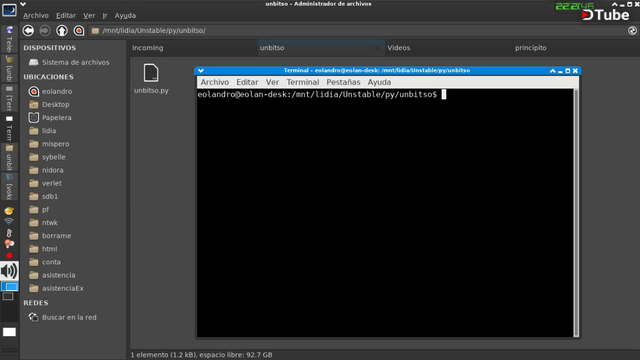Click the red record indicator in panel
The height and width of the screenshot is (360, 640).
pos(9,256)
